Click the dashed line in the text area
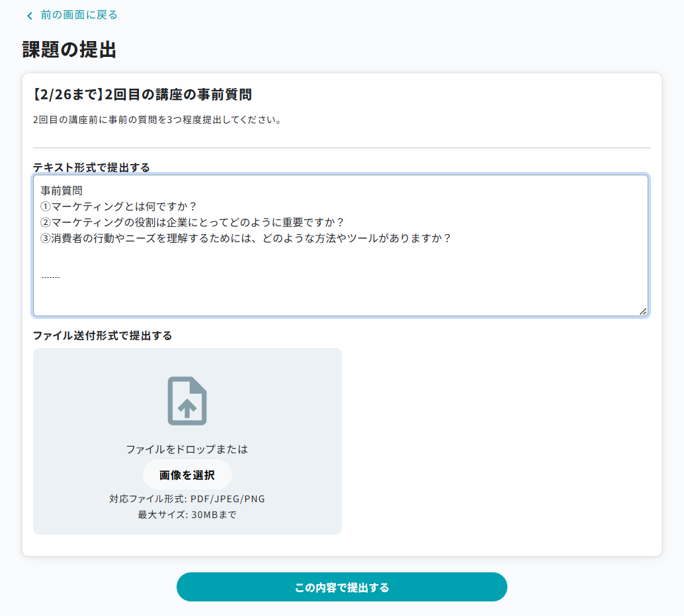The width and height of the screenshot is (684, 616). 51,277
